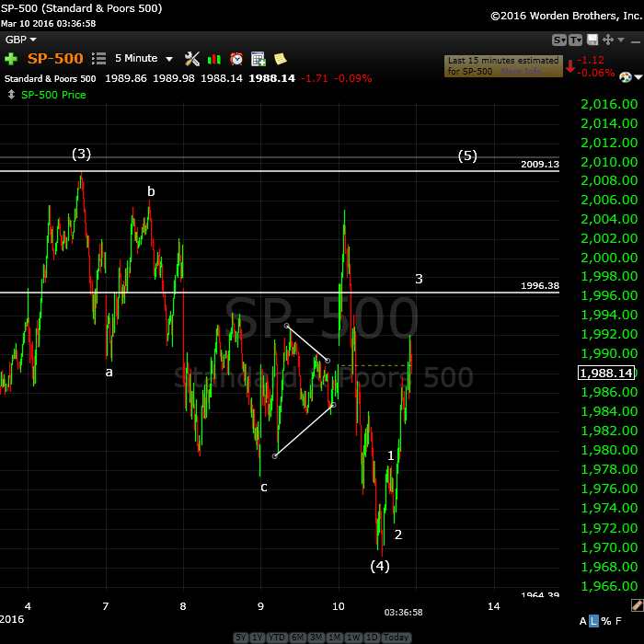Click the date 14 on time axis
Screen dimensions: 644x644
pyautogui.click(x=494, y=606)
